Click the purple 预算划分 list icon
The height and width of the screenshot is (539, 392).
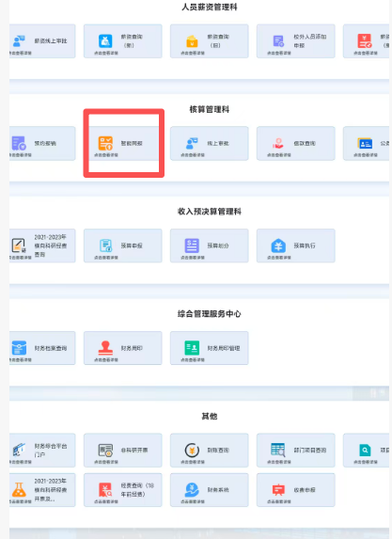(x=192, y=246)
